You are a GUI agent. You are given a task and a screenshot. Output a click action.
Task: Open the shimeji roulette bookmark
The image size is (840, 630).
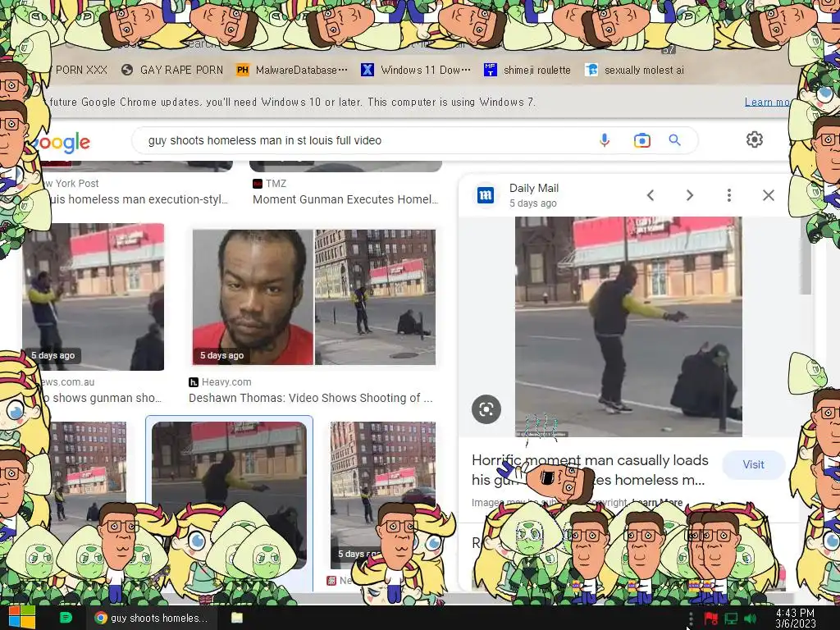tap(527, 70)
